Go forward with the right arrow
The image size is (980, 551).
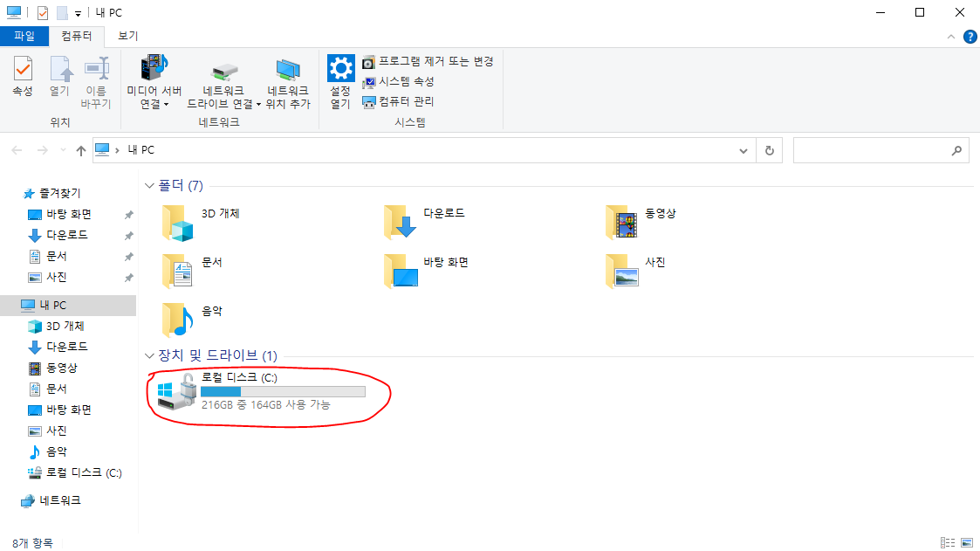coord(43,150)
